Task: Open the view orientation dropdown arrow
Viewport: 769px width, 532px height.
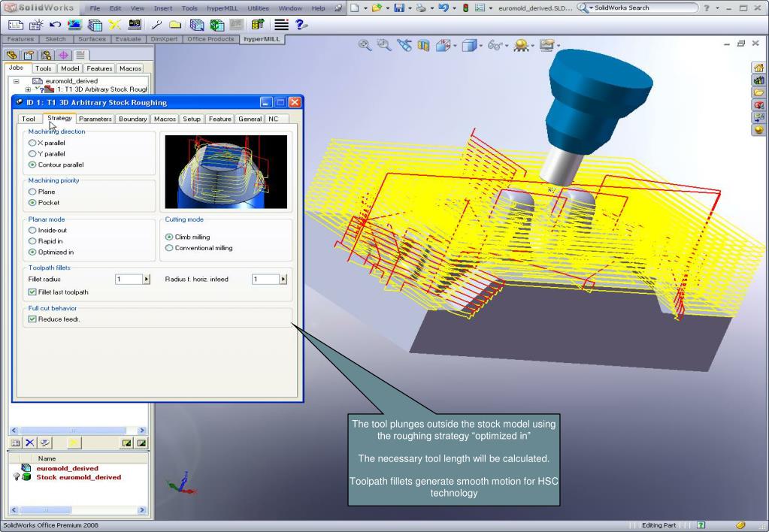Action: 453,47
